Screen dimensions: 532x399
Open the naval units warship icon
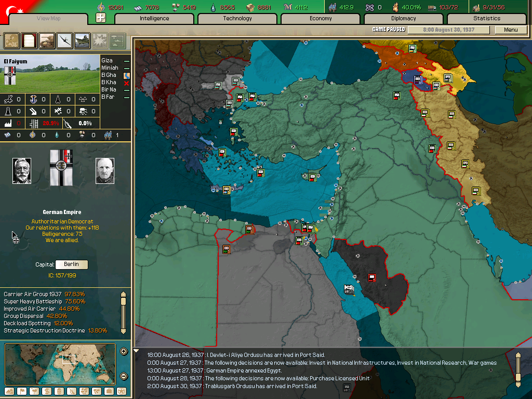tap(82, 40)
